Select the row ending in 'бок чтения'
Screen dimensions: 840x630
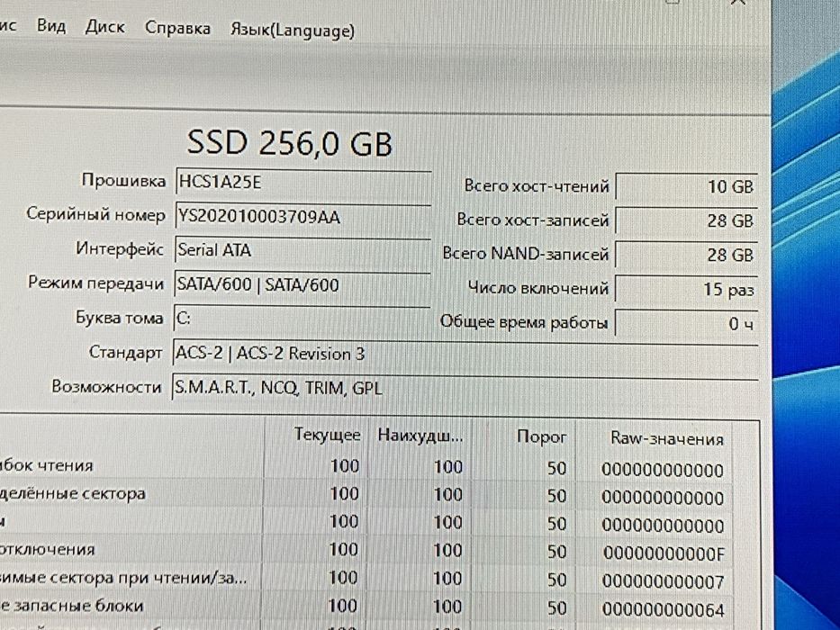point(366,467)
